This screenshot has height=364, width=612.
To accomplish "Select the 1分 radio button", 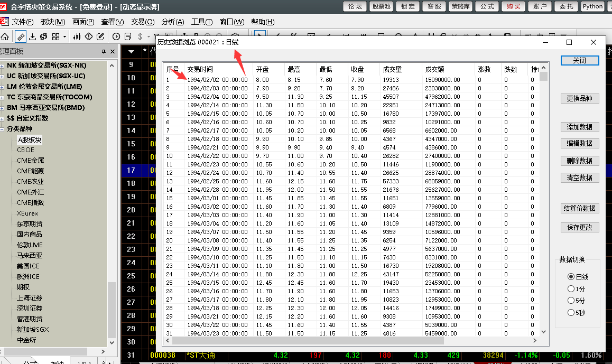I will click(571, 288).
